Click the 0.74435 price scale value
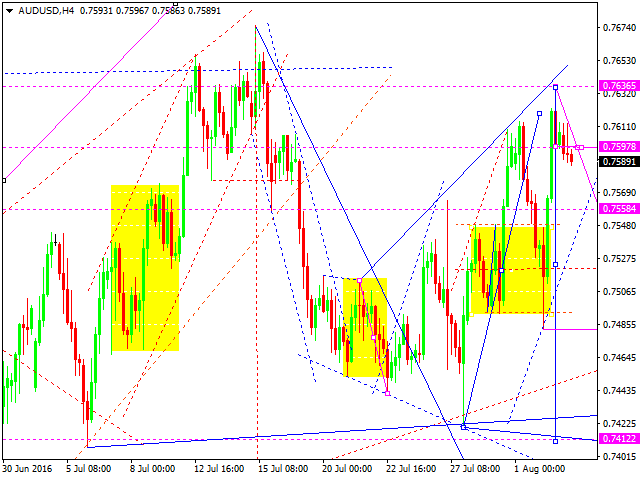Screen dimensions: 640x480 (619, 391)
